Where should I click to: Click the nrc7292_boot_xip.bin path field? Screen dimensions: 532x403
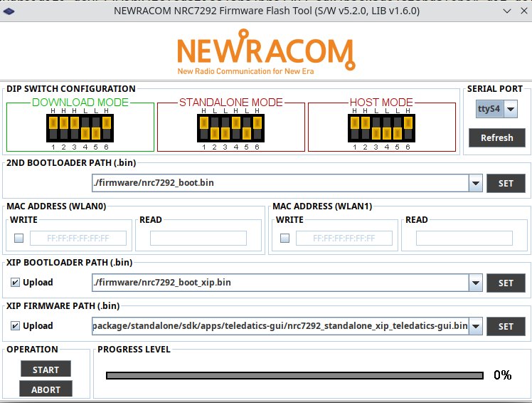(x=280, y=283)
